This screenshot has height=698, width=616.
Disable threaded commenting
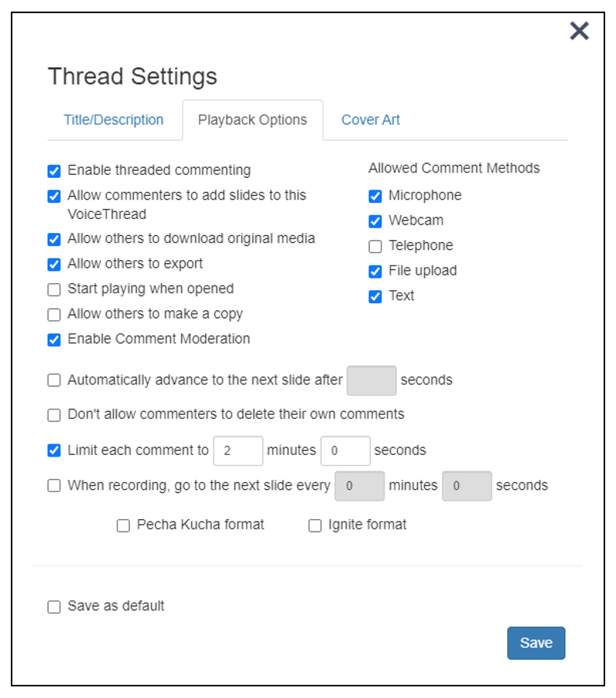point(53,170)
